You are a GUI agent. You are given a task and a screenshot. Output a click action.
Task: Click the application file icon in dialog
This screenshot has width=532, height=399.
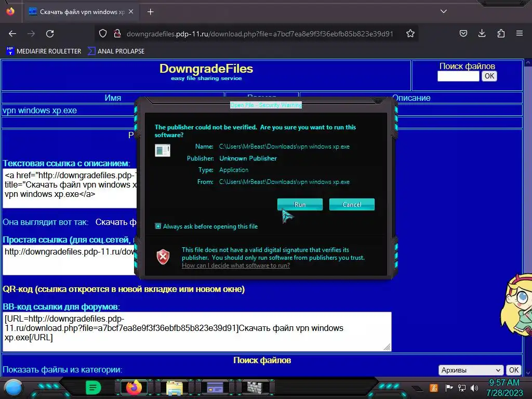click(163, 150)
